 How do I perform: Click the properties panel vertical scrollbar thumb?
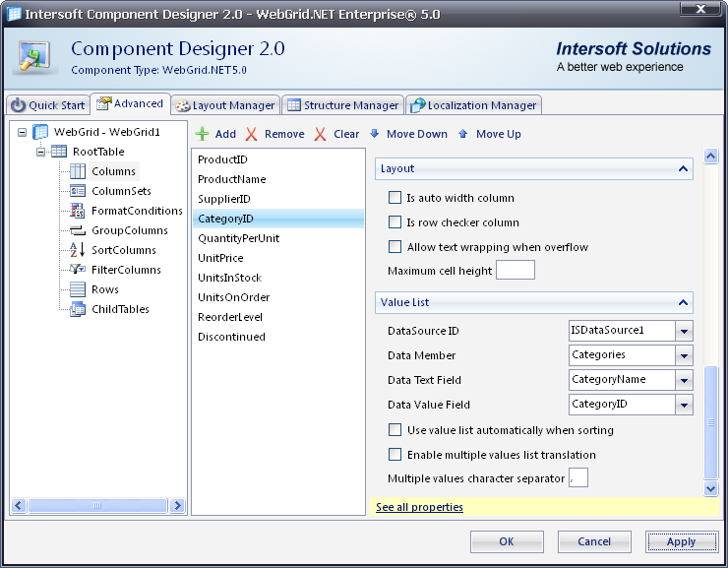click(710, 422)
